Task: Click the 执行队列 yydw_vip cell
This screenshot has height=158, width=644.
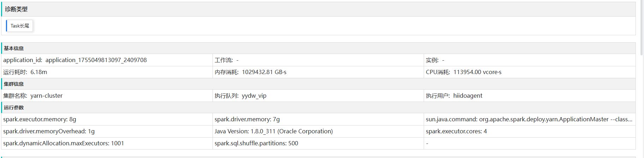Action: 240,96
